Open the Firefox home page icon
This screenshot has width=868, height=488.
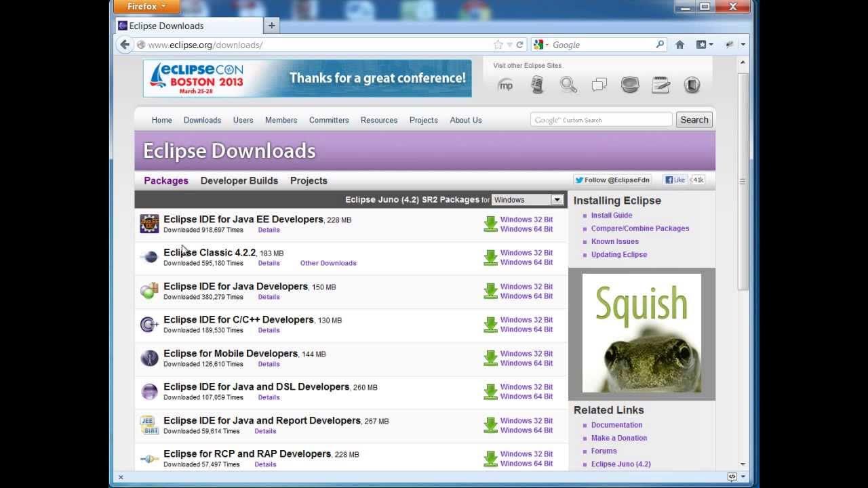point(680,45)
